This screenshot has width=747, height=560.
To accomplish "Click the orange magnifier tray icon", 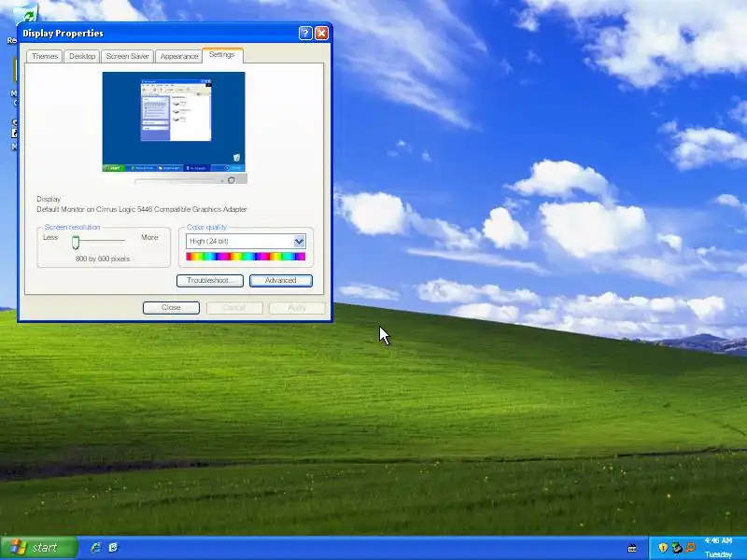I will [690, 548].
